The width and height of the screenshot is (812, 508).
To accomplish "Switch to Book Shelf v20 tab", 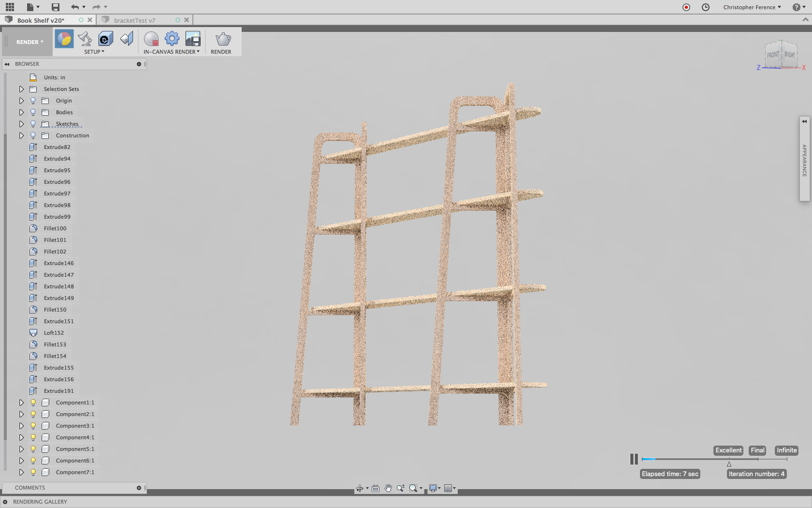I will 41,20.
